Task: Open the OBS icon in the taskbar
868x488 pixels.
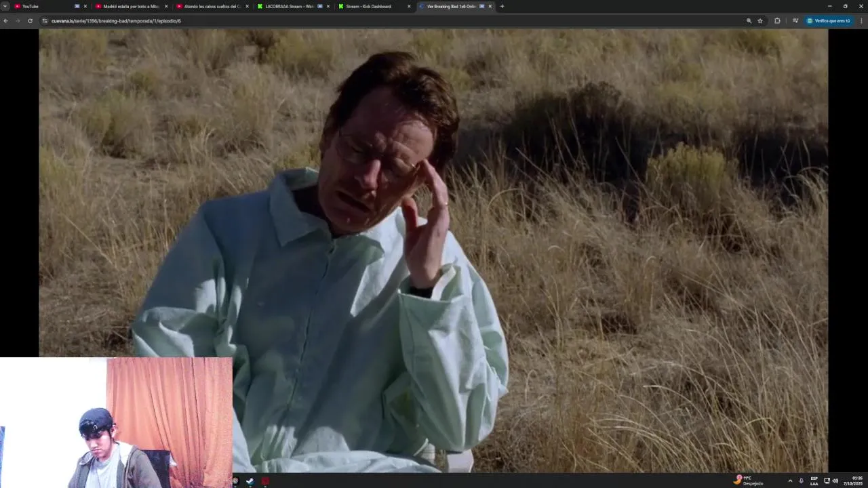Action: click(x=235, y=481)
